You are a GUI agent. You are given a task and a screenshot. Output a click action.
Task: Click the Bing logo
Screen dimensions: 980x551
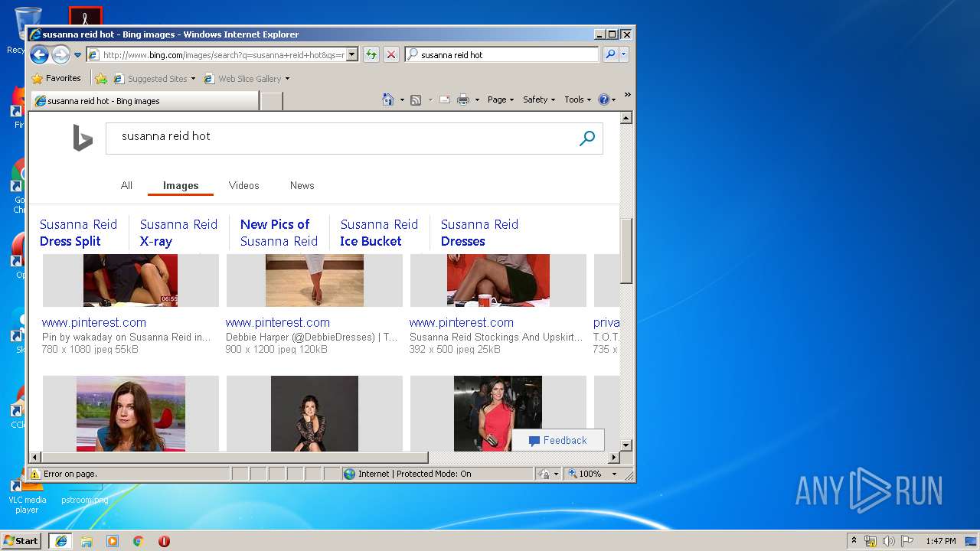point(83,138)
